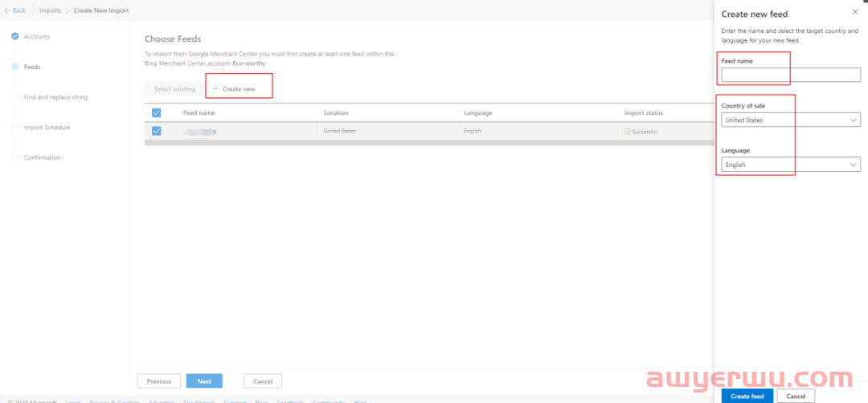Sort by Language column header
Viewport: 868px width, 403px height.
(x=477, y=112)
